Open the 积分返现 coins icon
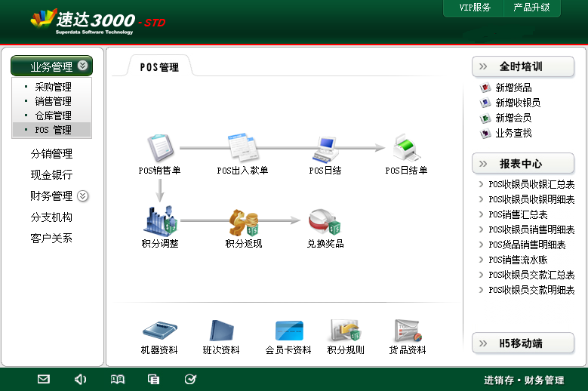Viewport: 588px width, 391px height. (x=244, y=222)
